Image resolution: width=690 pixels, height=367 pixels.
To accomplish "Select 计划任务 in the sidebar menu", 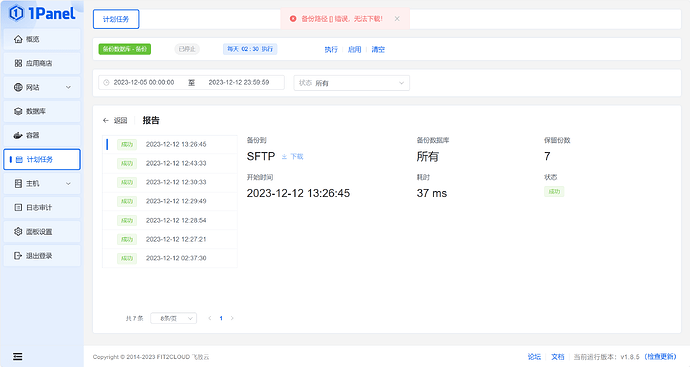I will pyautogui.click(x=42, y=159).
